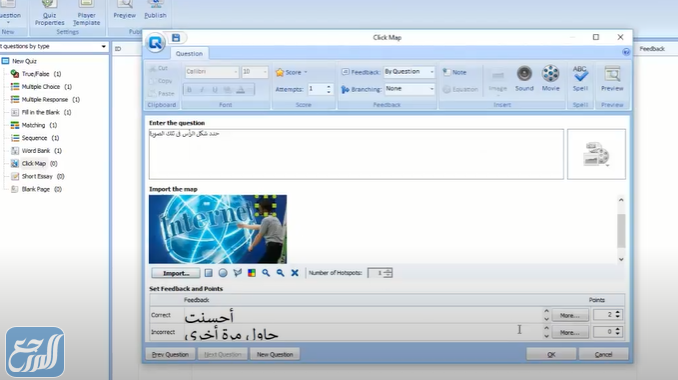Cancel the Click Map dialog
Image resolution: width=678 pixels, height=380 pixels.
(x=603, y=354)
